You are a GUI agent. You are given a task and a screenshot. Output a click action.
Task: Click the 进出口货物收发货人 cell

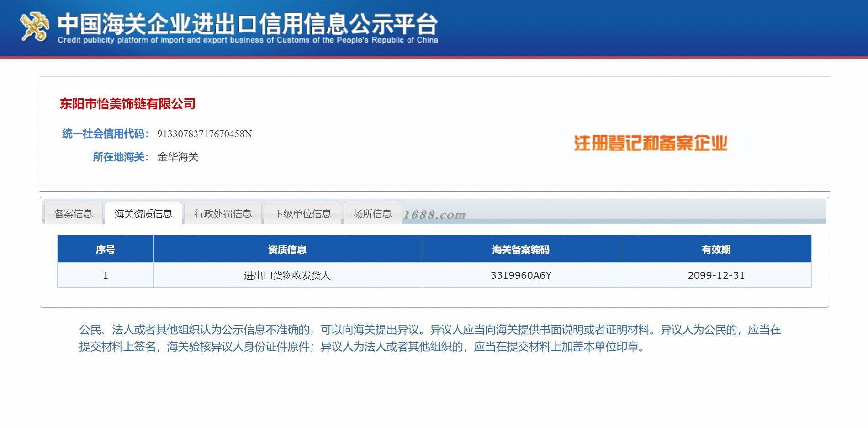pos(287,275)
